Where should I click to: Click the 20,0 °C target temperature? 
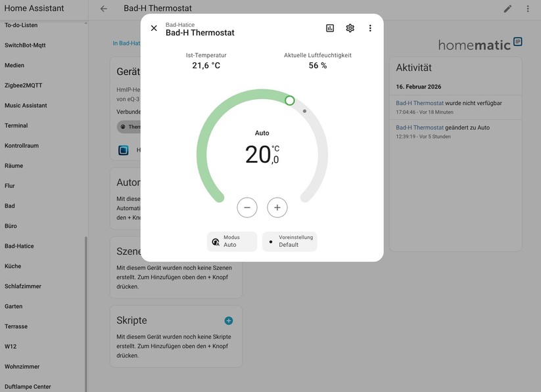[x=262, y=154]
